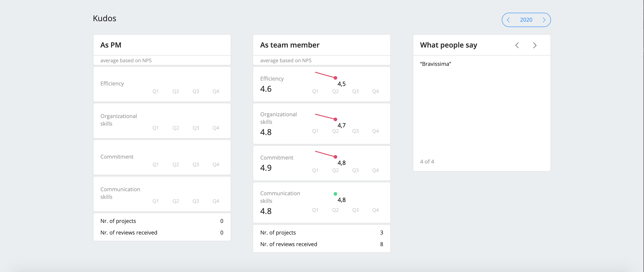The height and width of the screenshot is (272, 644).
Task: Click the As PM Nr. of projects row
Action: click(162, 221)
